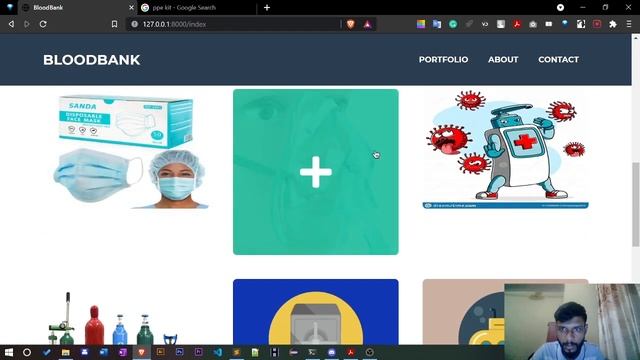Close the BloodBank tab
The width and height of the screenshot is (640, 360).
pos(131,7)
